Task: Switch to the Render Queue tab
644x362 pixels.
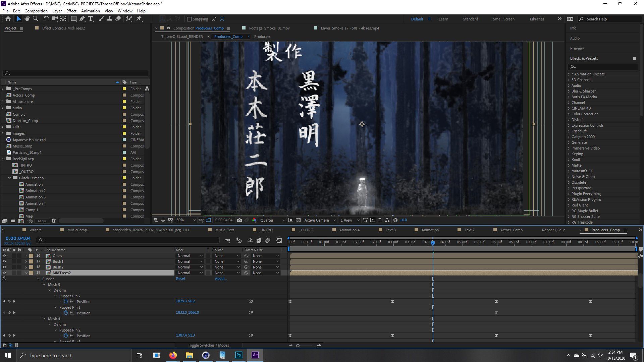Action: pyautogui.click(x=553, y=230)
